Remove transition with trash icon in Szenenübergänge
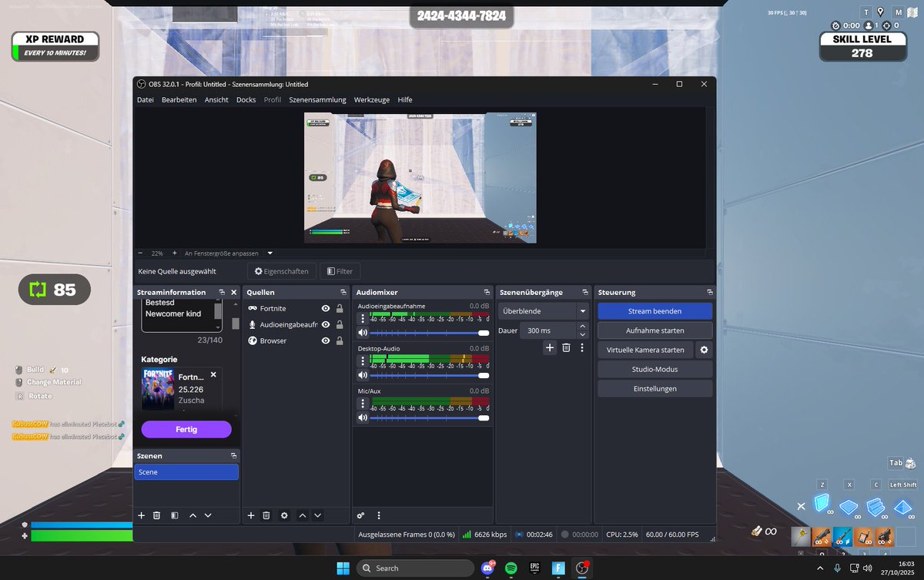The width and height of the screenshot is (924, 580). (x=566, y=348)
